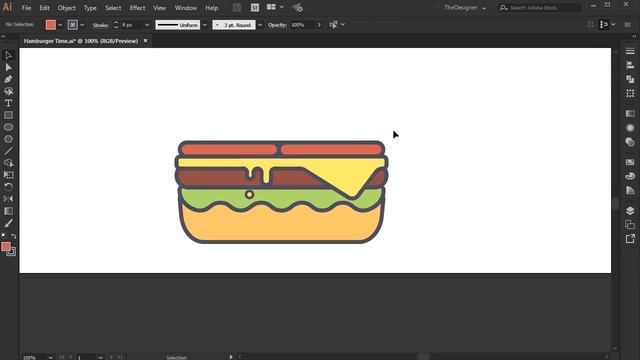
Task: Click the Opacity label link
Action: pyautogui.click(x=278, y=25)
